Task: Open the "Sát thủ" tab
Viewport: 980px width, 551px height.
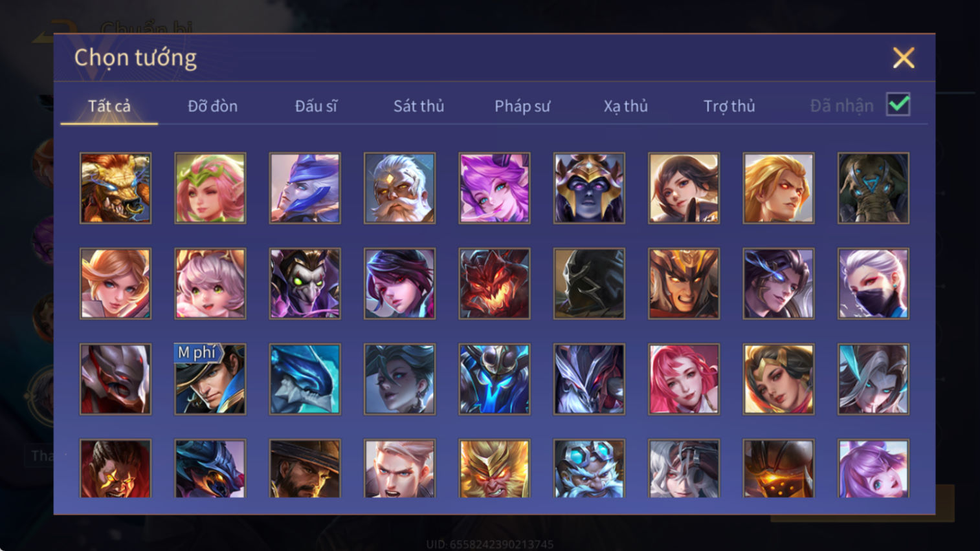Action: click(x=419, y=106)
